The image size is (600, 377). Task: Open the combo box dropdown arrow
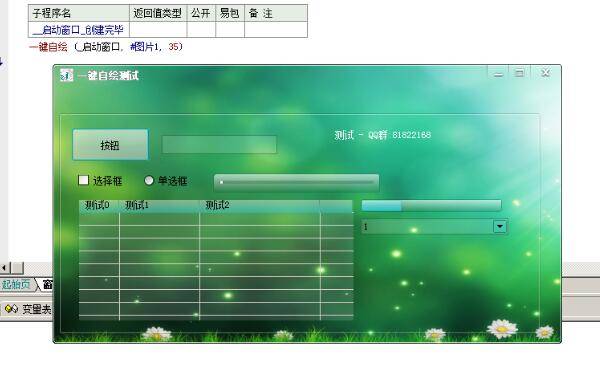tap(500, 226)
